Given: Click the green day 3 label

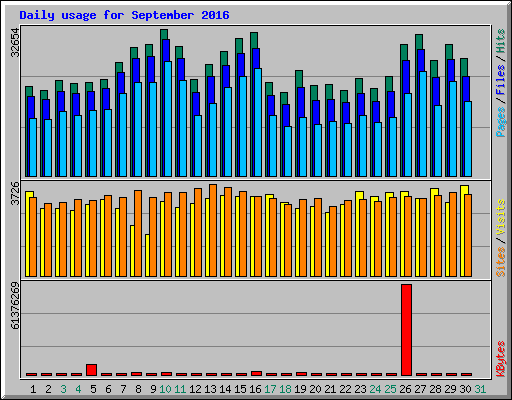Looking at the screenshot, I should [x=63, y=389].
